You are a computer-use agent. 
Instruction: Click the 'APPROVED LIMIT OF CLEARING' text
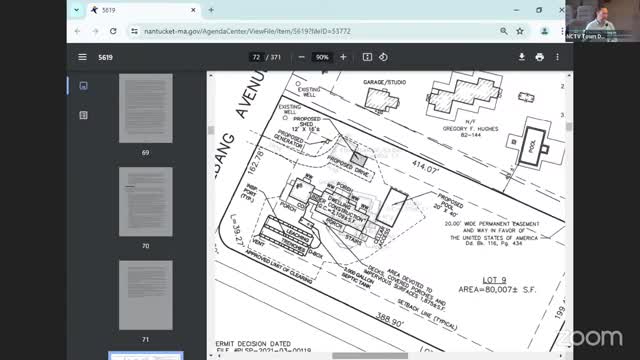pyautogui.click(x=278, y=267)
